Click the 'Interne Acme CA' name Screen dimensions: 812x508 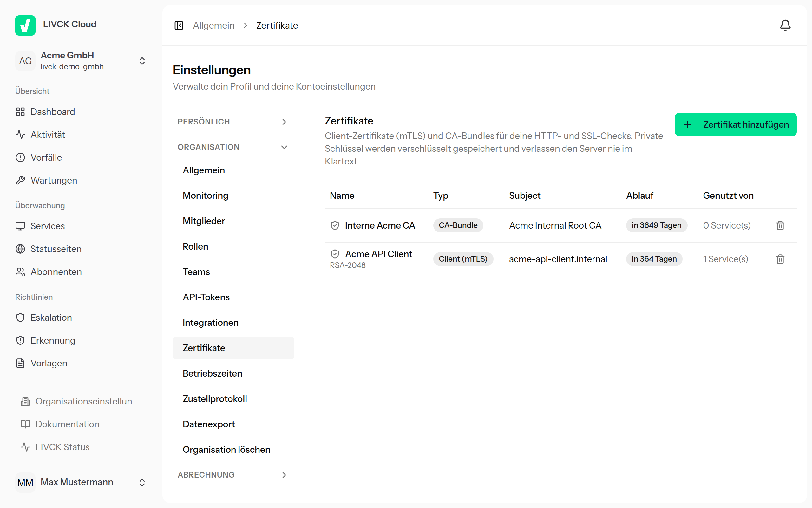click(x=380, y=225)
